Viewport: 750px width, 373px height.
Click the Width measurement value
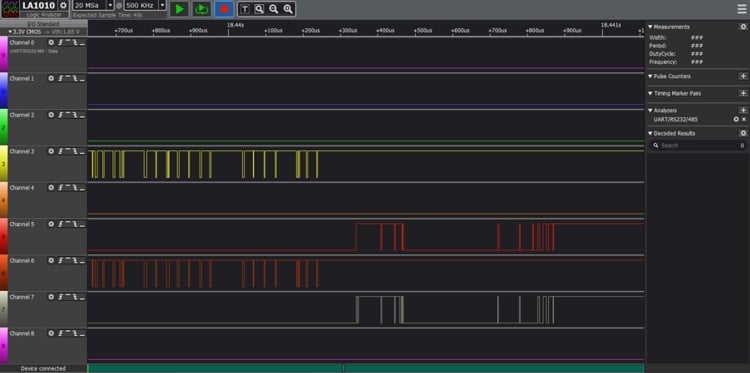(x=697, y=38)
